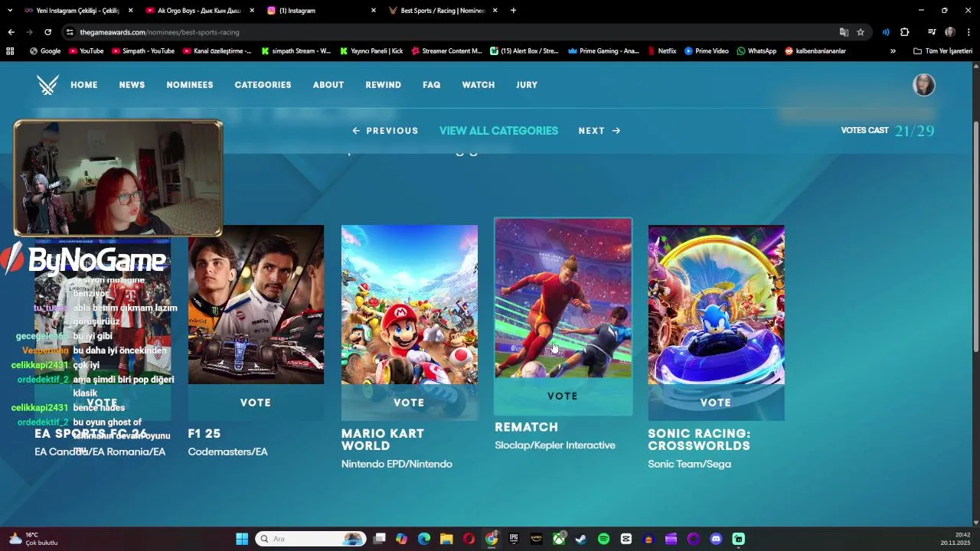Open Epic Games launcher from taskbar
The height and width of the screenshot is (551, 980).
point(514,539)
